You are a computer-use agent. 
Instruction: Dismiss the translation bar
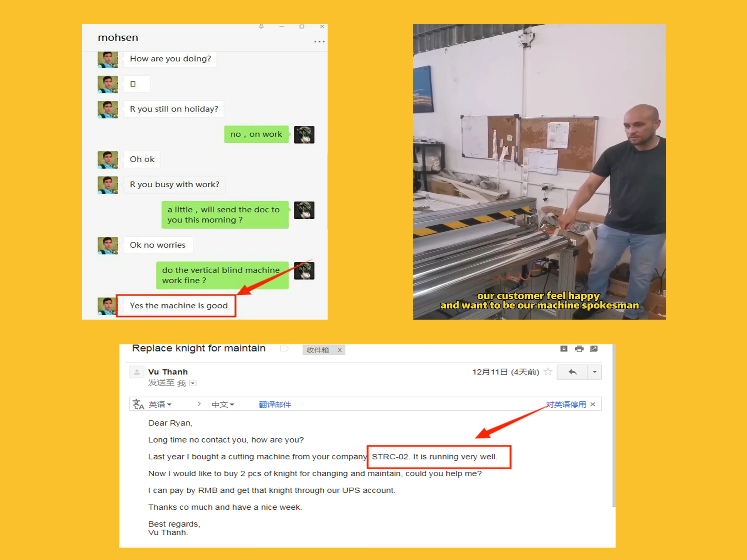593,404
